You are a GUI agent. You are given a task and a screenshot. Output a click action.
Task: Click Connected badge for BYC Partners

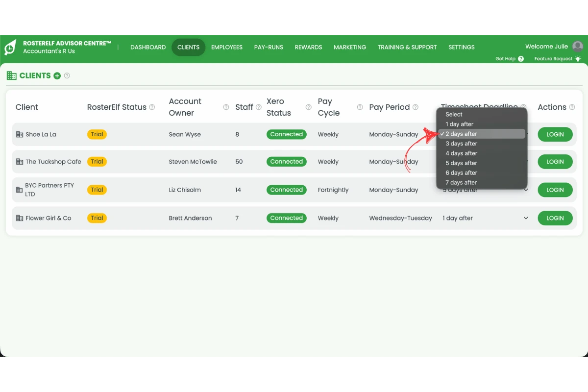click(287, 190)
